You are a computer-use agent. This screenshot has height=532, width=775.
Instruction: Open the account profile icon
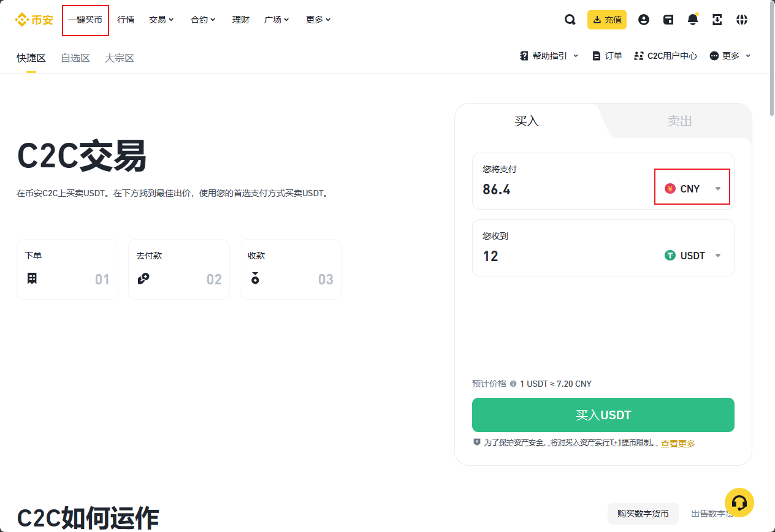[643, 19]
